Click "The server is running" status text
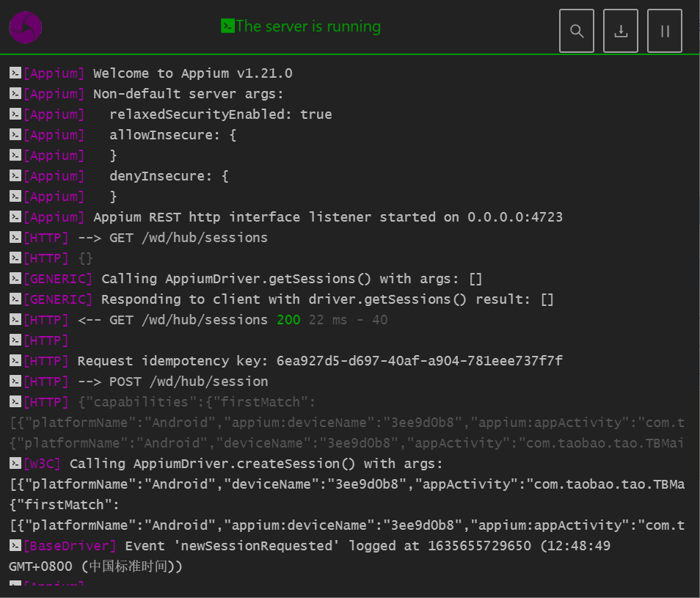The height and width of the screenshot is (598, 700). [x=308, y=26]
